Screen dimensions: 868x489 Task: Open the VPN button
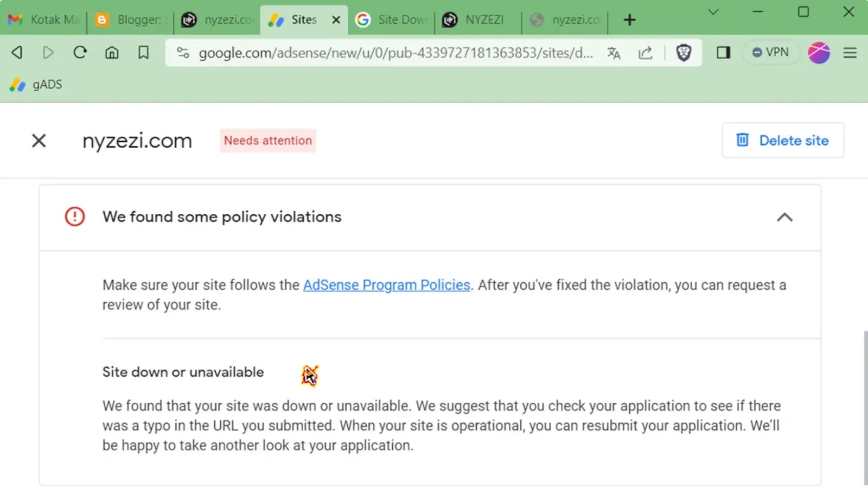770,53
